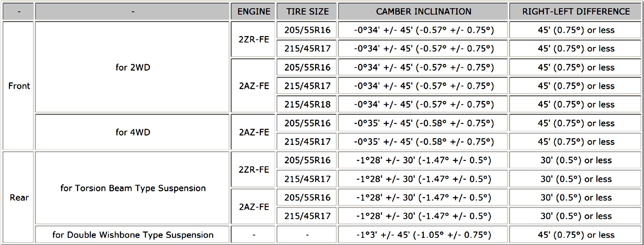The image size is (644, 245).
Task: Click the right-left difference for the 215/45R18 row
Action: pyautogui.click(x=576, y=104)
